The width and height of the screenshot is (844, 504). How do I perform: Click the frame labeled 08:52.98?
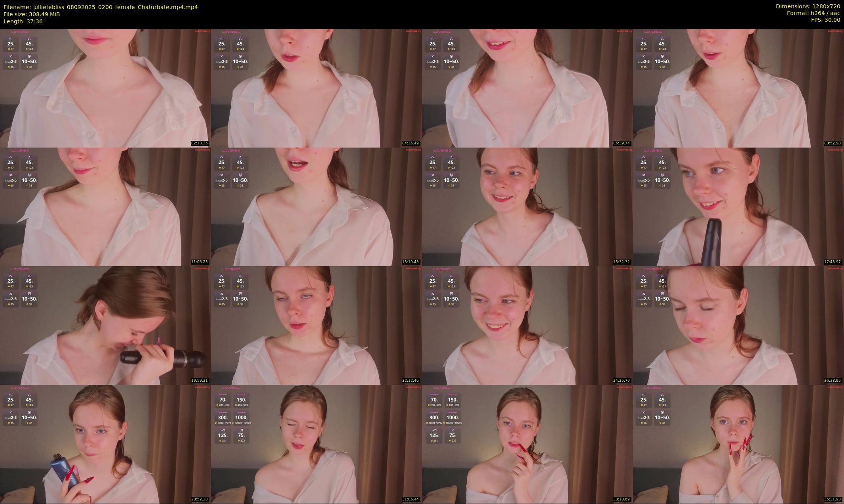pos(738,88)
